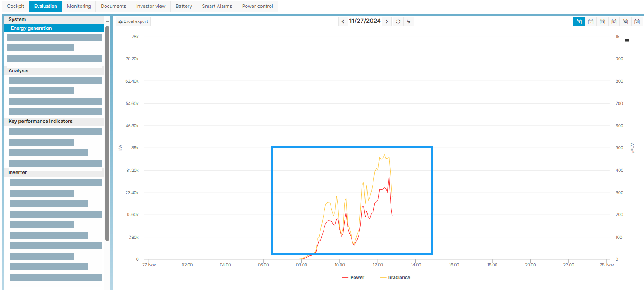The width and height of the screenshot is (644, 290).
Task: Open the chart hamburger context menu
Action: click(x=627, y=41)
